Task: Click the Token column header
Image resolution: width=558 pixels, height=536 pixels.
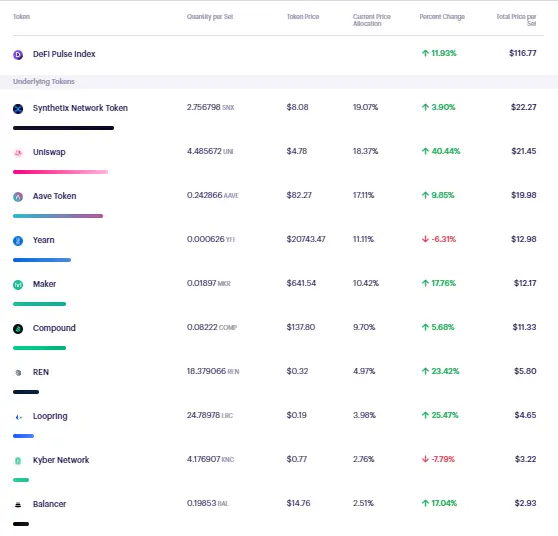Action: pyautogui.click(x=21, y=17)
